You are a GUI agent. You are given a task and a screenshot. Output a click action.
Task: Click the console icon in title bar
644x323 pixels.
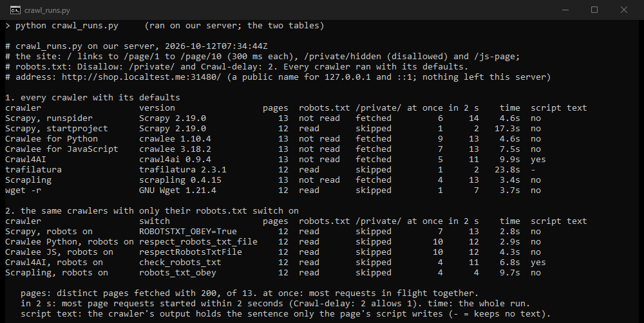tap(15, 10)
